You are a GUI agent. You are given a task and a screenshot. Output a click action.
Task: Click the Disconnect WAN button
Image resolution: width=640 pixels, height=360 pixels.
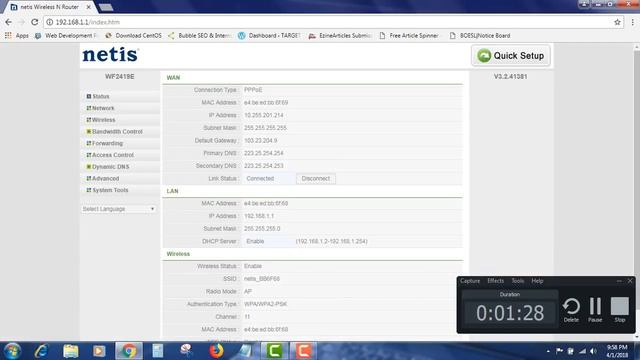point(316,178)
